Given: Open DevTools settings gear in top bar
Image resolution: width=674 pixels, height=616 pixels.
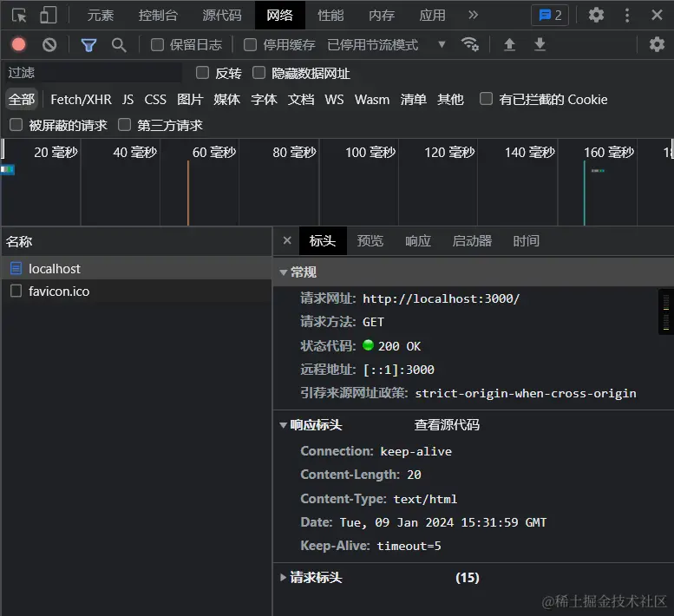Looking at the screenshot, I should [596, 16].
